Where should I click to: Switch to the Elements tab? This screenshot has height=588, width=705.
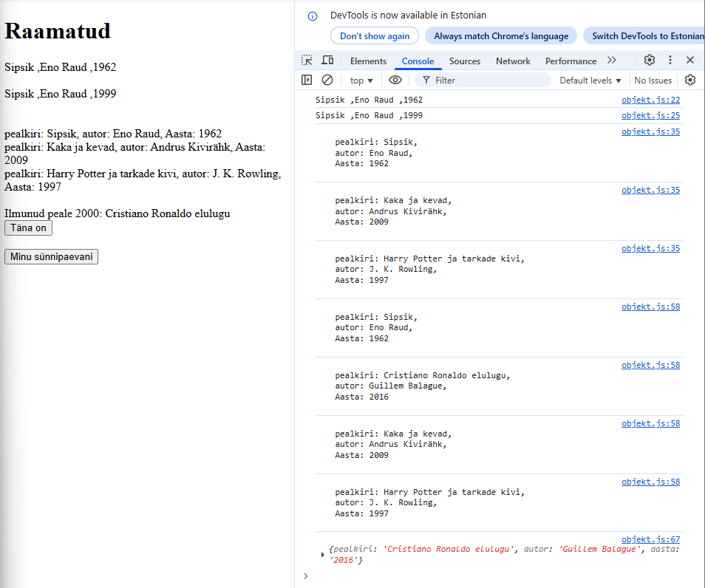click(368, 61)
